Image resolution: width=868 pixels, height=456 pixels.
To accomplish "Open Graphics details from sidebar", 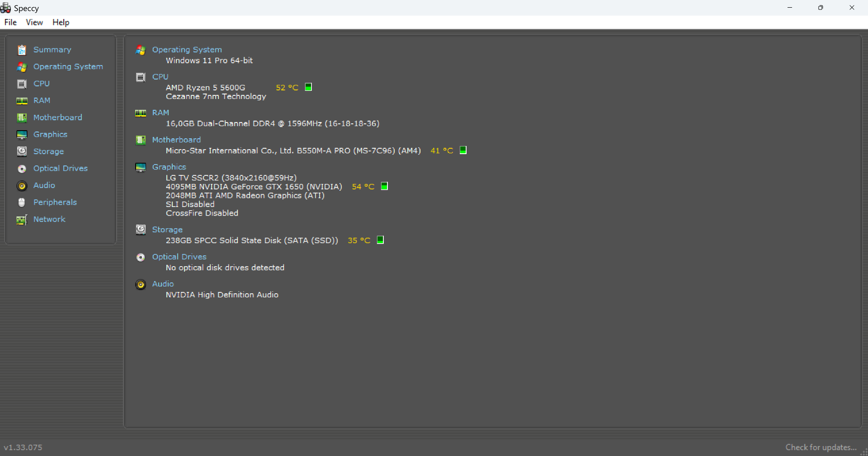I will click(50, 134).
